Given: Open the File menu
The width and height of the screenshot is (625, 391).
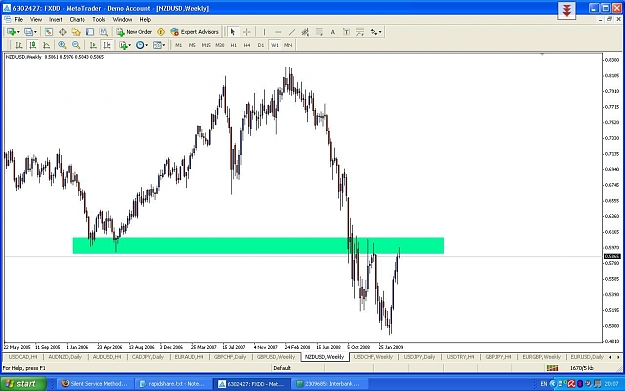Looking at the screenshot, I should pos(19,20).
